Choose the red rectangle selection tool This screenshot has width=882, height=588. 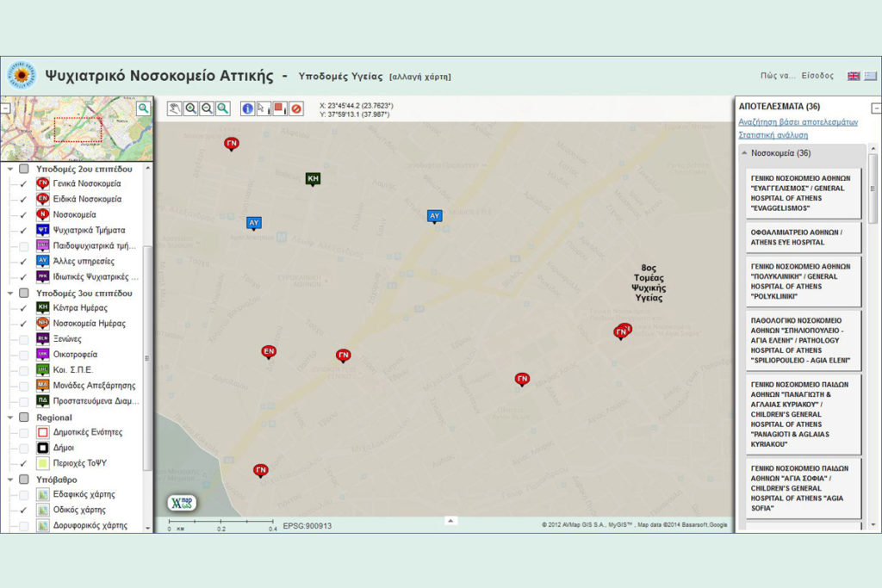pos(279,108)
